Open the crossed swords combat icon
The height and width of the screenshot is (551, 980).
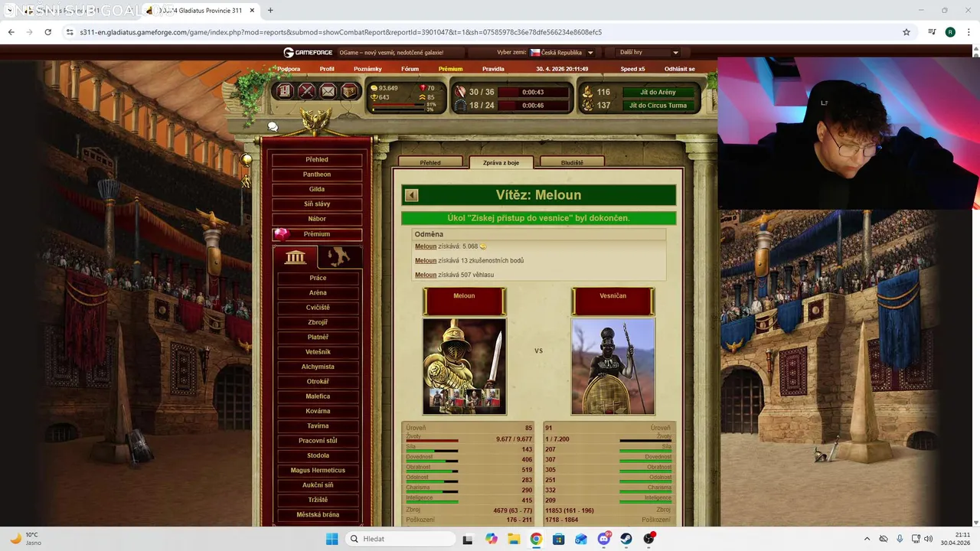(306, 91)
